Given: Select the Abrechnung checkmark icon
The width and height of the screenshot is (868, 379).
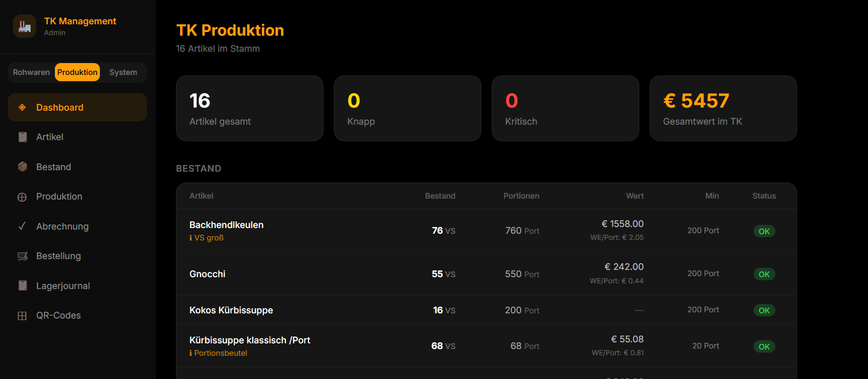Looking at the screenshot, I should 22,226.
